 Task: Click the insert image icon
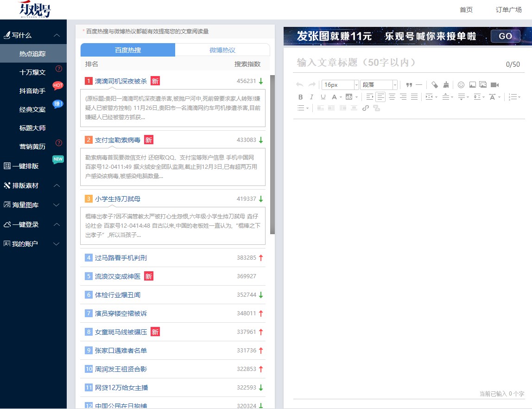pyautogui.click(x=473, y=84)
